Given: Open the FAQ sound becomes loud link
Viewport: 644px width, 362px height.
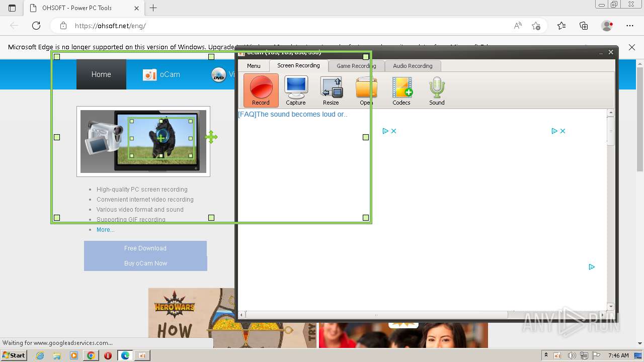Looking at the screenshot, I should pyautogui.click(x=292, y=114).
